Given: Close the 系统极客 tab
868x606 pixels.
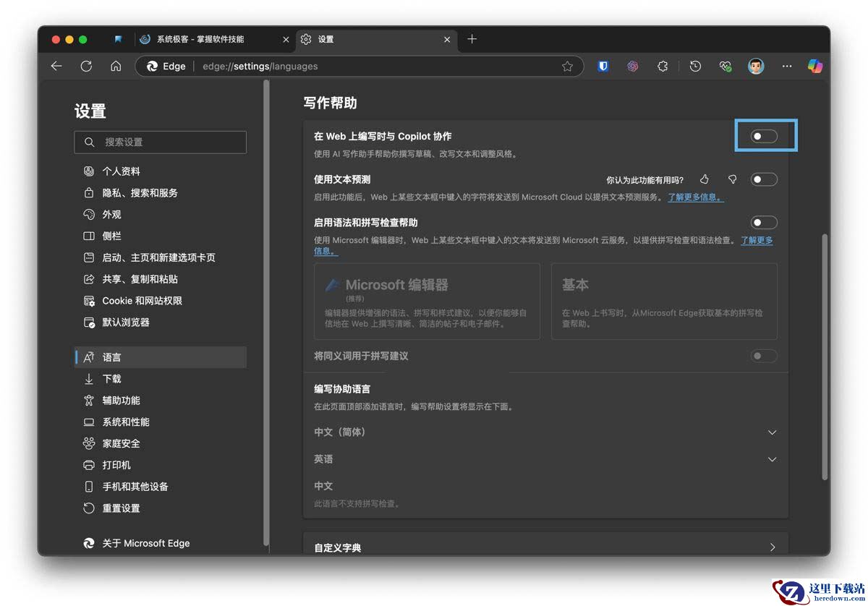Looking at the screenshot, I should tap(286, 39).
